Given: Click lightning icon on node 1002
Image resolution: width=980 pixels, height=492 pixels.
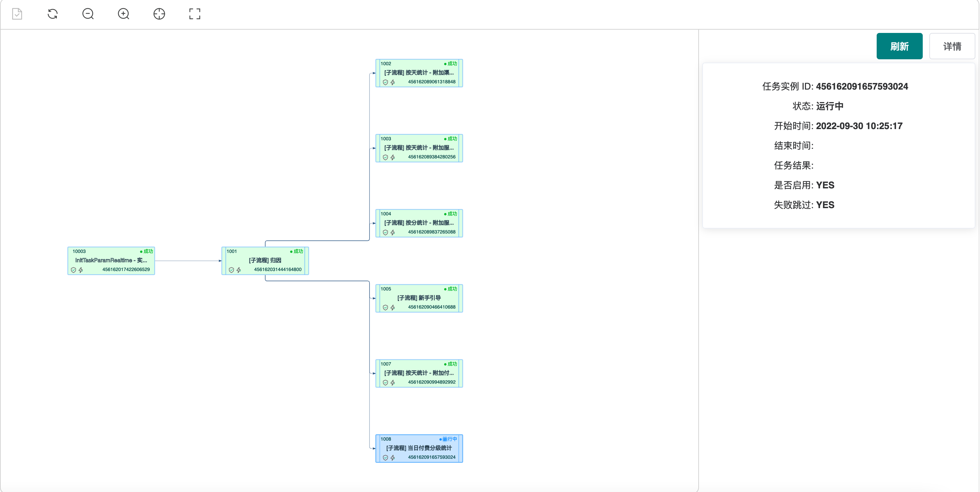Looking at the screenshot, I should [x=393, y=82].
